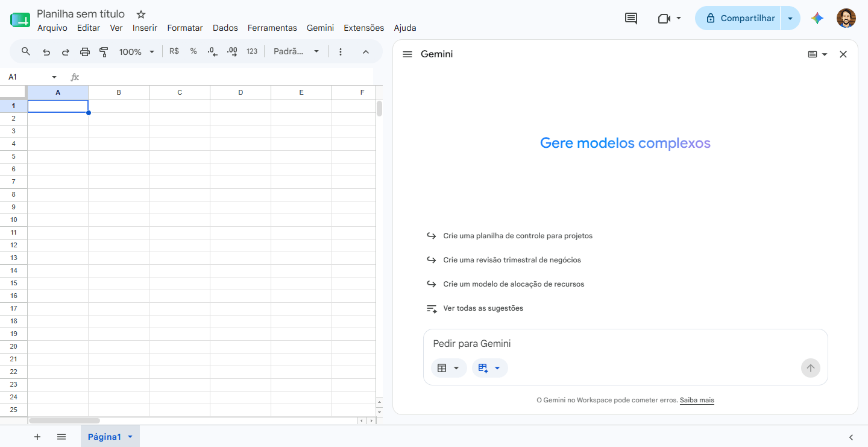Open the Google Sheets home icon
The image size is (868, 447).
coord(20,19)
